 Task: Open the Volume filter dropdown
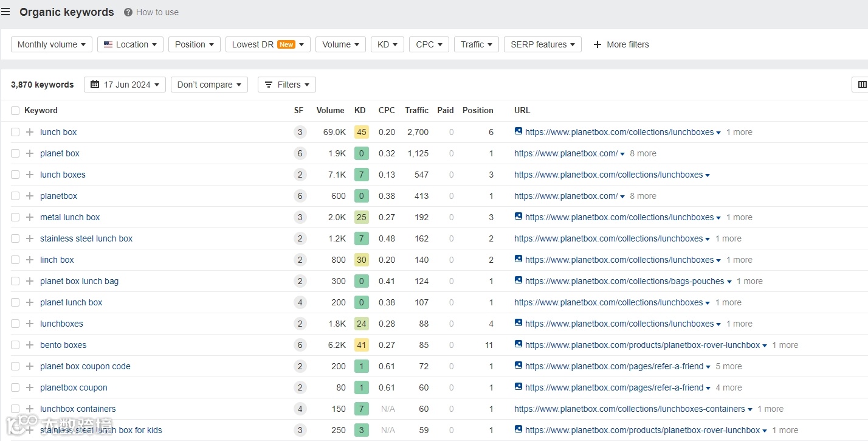click(340, 44)
